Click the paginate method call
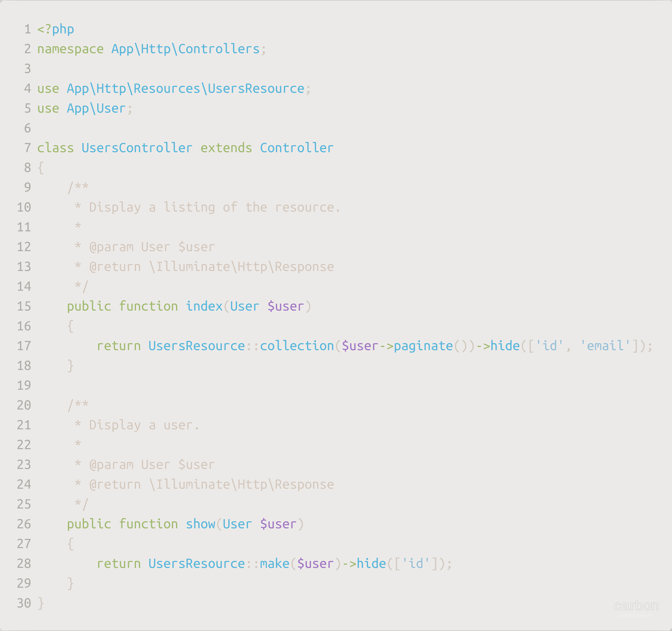672x631 pixels. tap(423, 346)
